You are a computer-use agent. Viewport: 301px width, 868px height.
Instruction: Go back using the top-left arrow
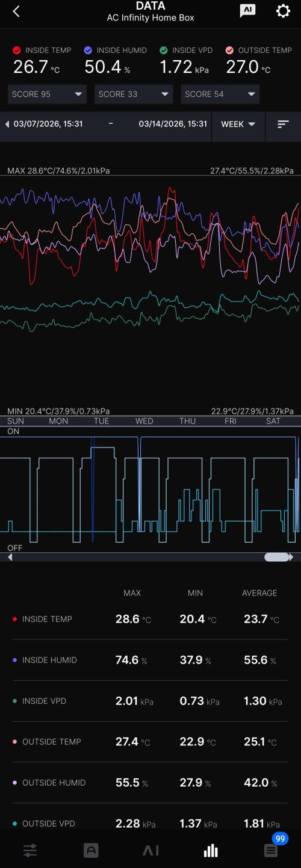tap(16, 11)
